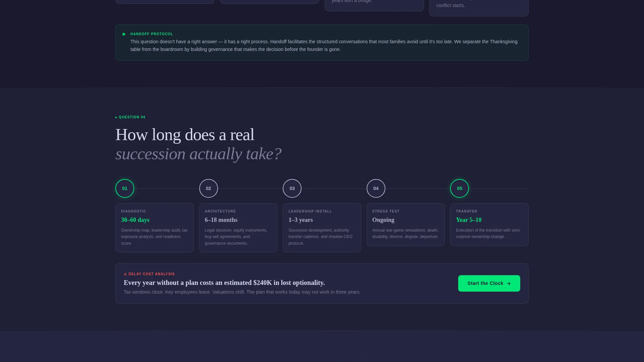Click the Handoff Protocol description paragraph
This screenshot has width=644, height=362.
pyautogui.click(x=324, y=46)
